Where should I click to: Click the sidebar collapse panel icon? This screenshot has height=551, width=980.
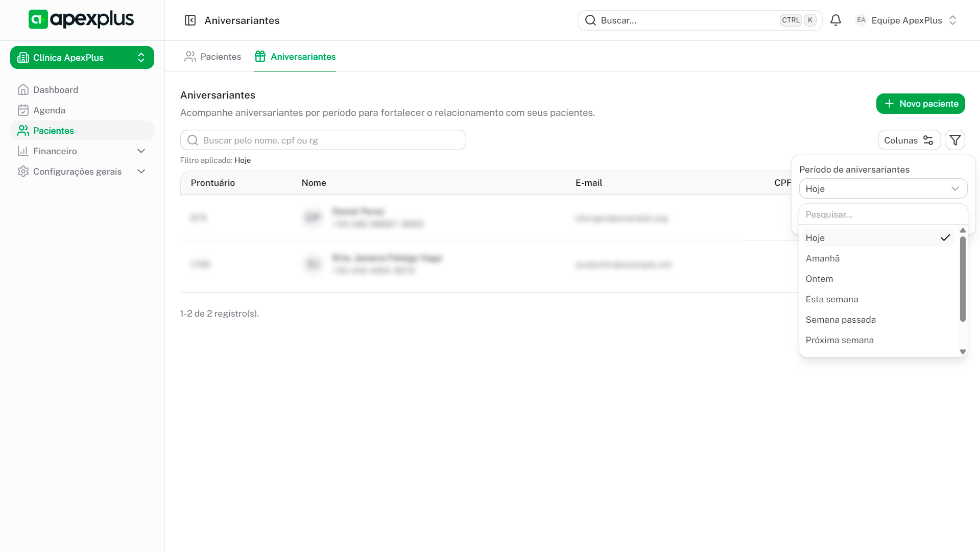pyautogui.click(x=190, y=20)
